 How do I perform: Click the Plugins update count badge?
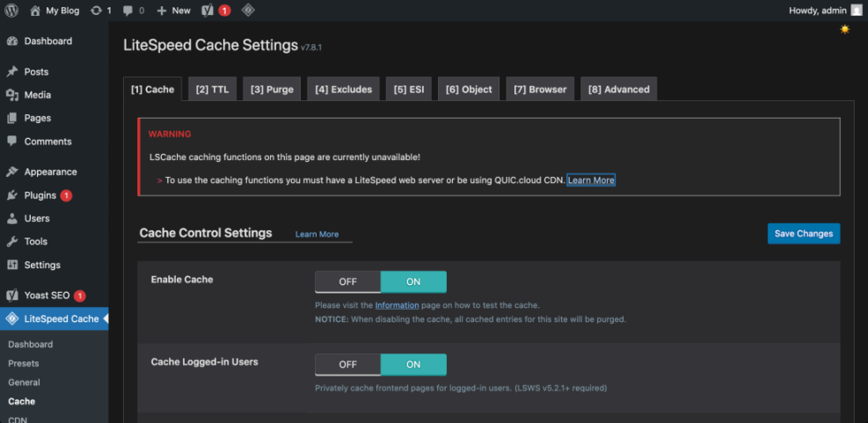66,195
